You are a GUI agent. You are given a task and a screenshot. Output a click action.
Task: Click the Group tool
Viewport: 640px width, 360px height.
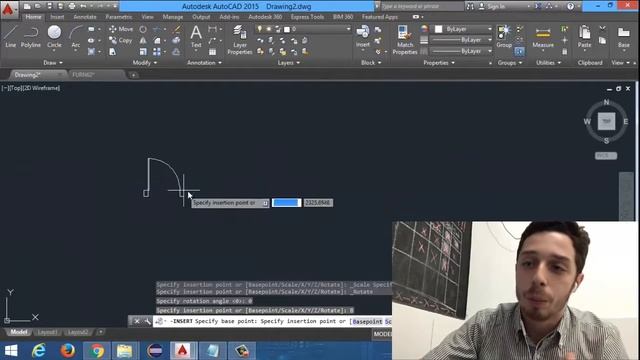pyautogui.click(x=504, y=37)
